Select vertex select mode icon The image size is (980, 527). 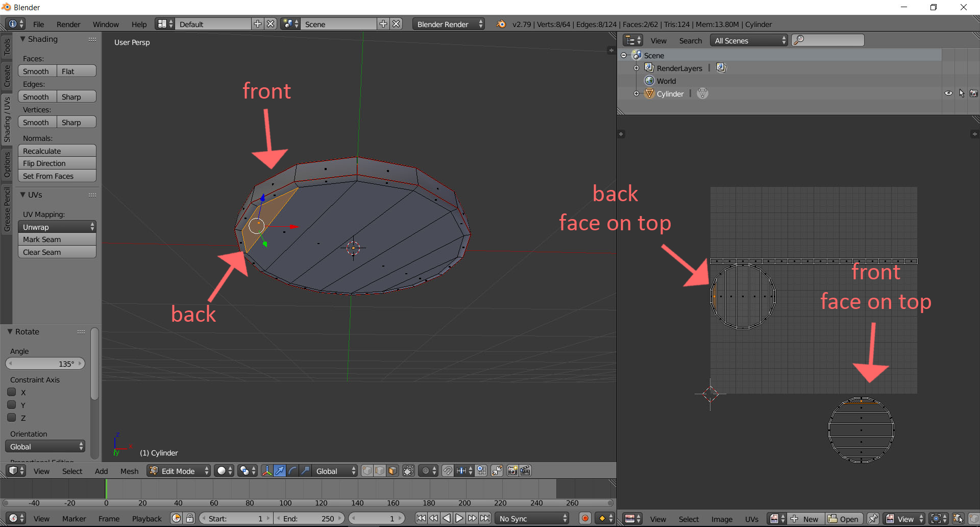pos(367,471)
